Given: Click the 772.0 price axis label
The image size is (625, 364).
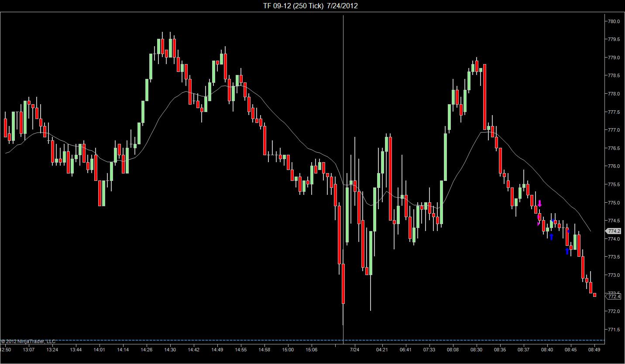Looking at the screenshot, I should pyautogui.click(x=614, y=311).
